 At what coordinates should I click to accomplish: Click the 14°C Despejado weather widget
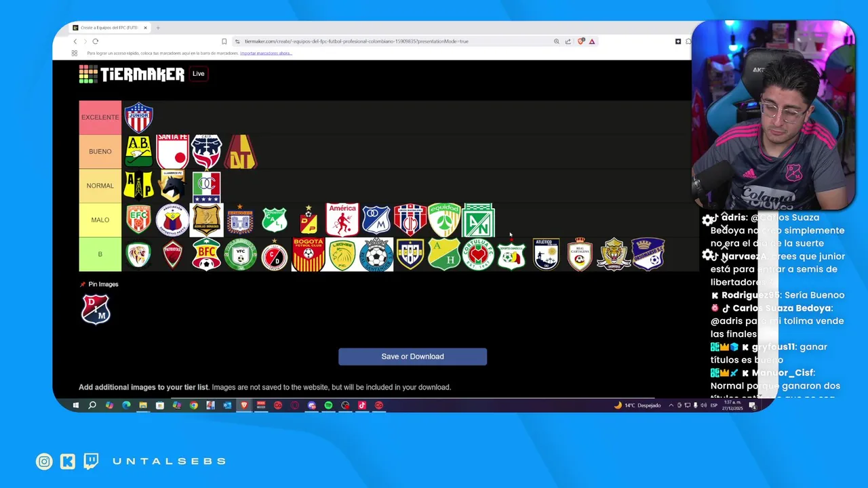(x=637, y=405)
